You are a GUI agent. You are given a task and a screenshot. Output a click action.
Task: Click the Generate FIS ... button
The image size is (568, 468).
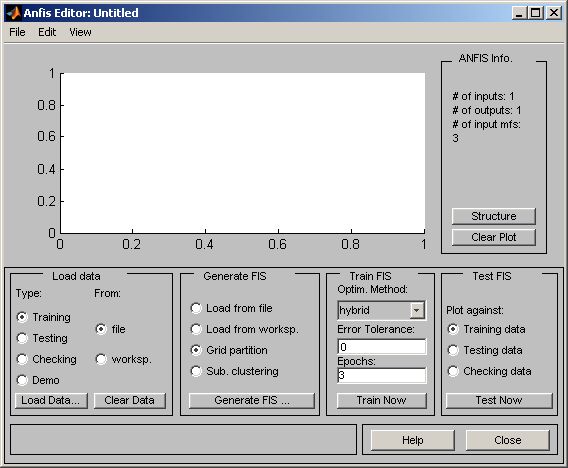(252, 400)
